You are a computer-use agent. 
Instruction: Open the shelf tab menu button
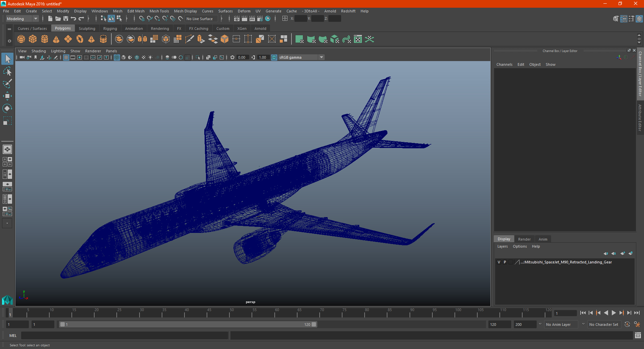click(9, 29)
